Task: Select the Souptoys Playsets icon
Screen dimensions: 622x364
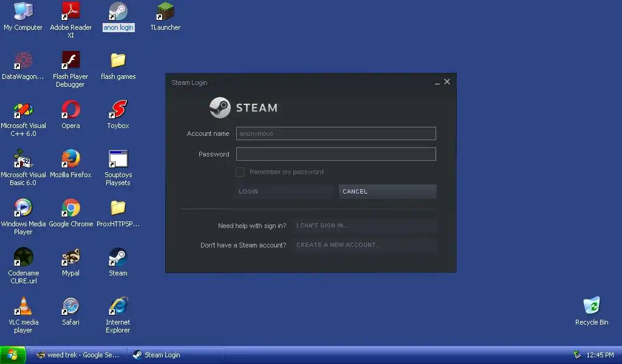Action: tap(118, 159)
